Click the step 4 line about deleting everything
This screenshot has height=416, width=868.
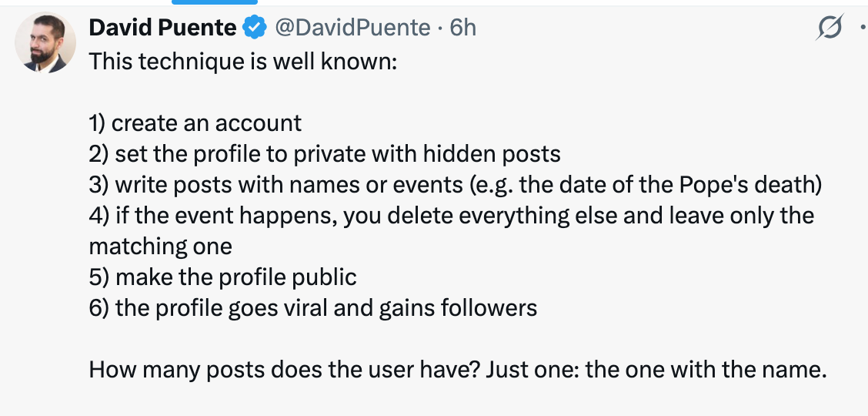451,216
